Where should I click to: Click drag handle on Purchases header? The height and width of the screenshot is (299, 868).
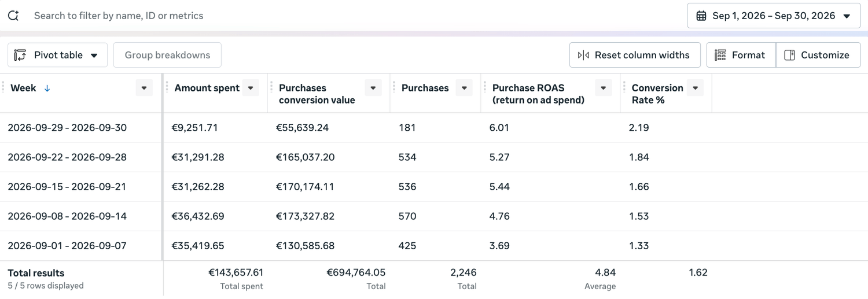394,87
